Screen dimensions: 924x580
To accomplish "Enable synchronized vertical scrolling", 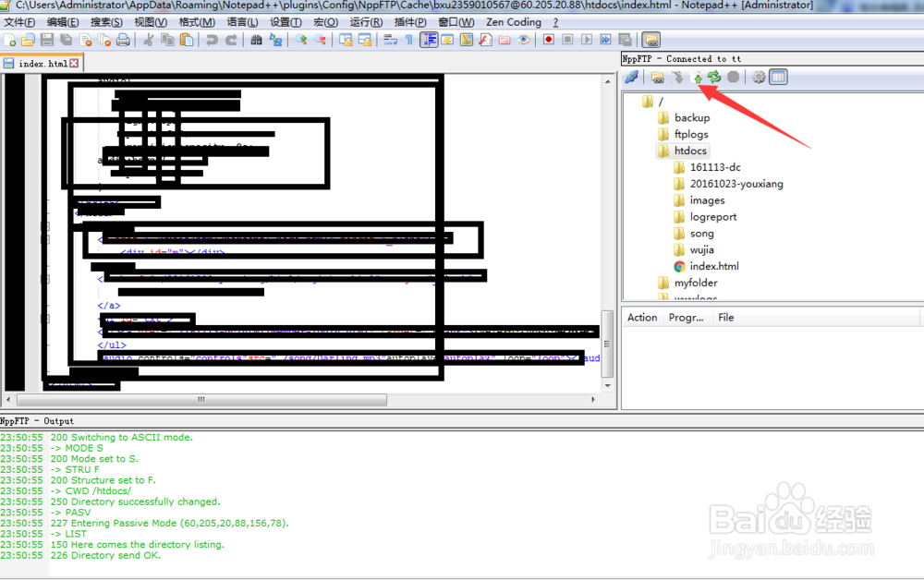I will (347, 40).
